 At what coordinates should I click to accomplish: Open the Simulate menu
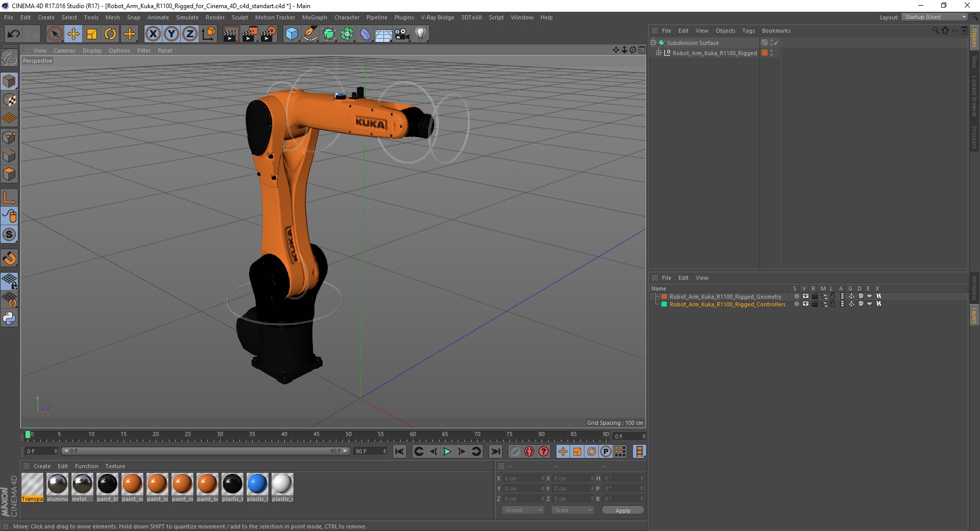tap(187, 17)
